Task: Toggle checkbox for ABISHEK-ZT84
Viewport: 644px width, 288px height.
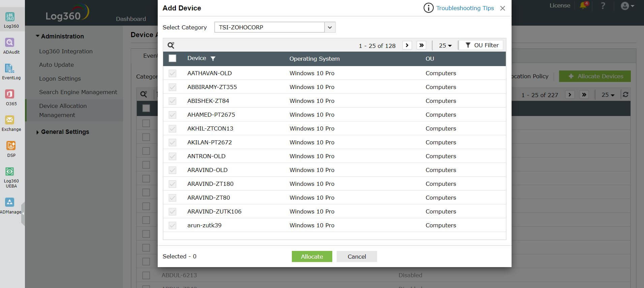Action: (x=172, y=101)
